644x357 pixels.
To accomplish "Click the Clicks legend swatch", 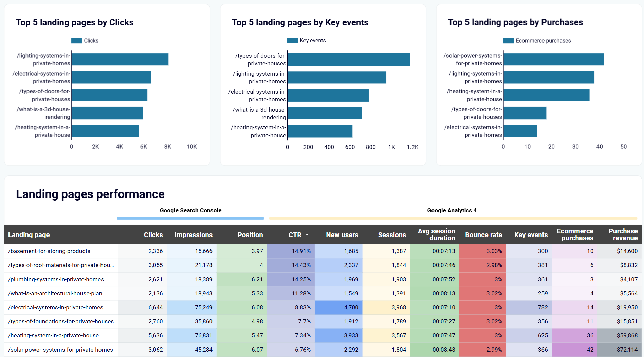I will point(75,40).
